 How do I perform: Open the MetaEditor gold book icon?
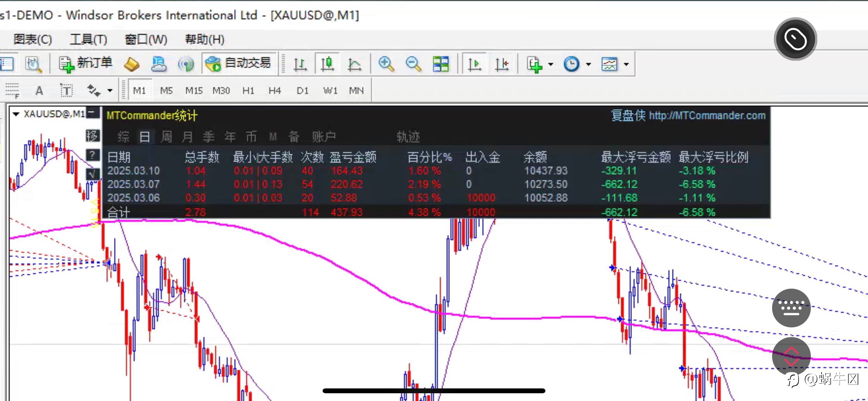131,64
